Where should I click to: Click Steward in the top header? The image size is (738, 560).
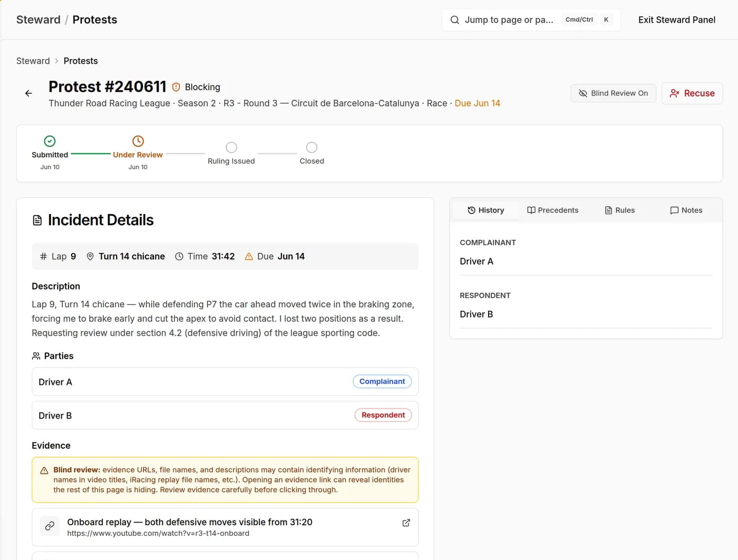pos(38,20)
